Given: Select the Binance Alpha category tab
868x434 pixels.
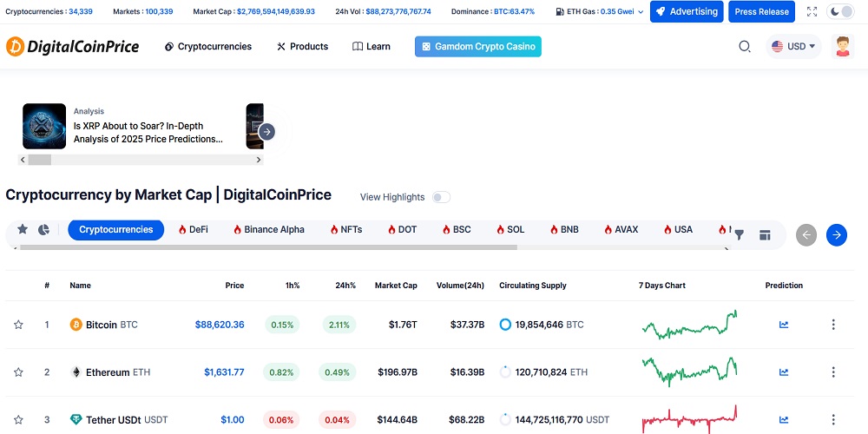Looking at the screenshot, I should [268, 230].
